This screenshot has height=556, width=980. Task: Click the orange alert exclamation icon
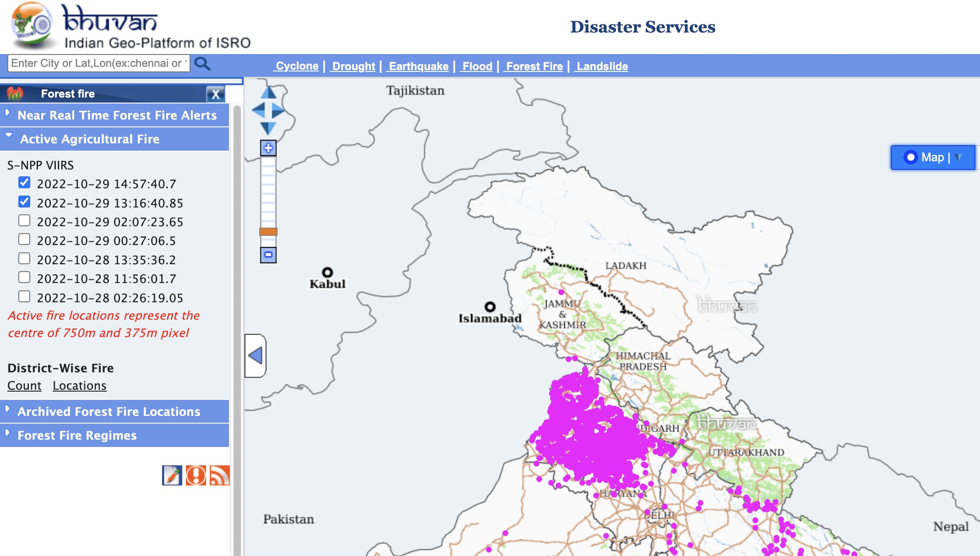[x=196, y=475]
